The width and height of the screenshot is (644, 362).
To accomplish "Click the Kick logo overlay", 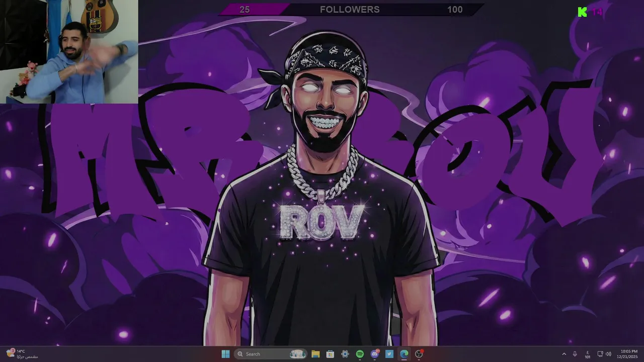I will point(582,12).
